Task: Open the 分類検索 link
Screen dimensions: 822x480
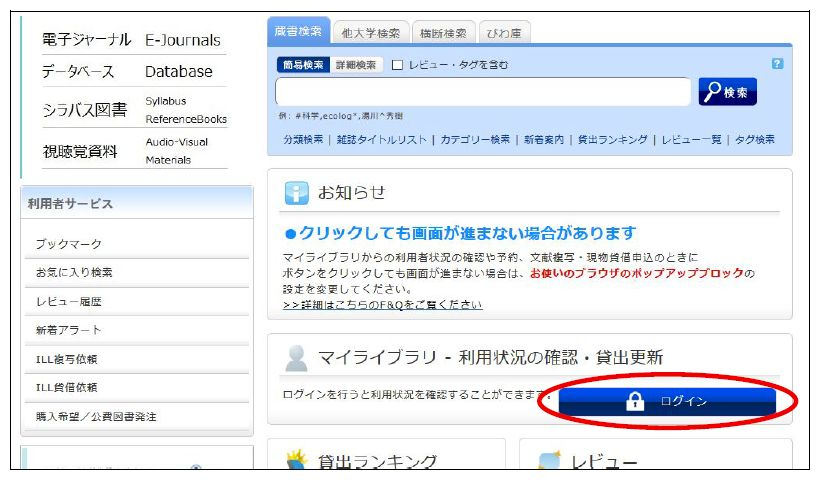Action: pos(303,140)
